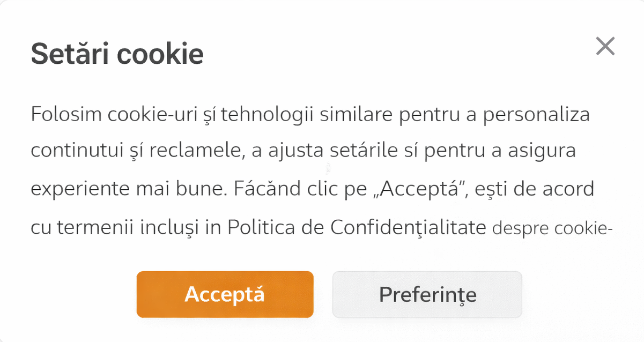Open the Politica de Confidențialitate link
The width and height of the screenshot is (644, 342).
[x=356, y=228]
